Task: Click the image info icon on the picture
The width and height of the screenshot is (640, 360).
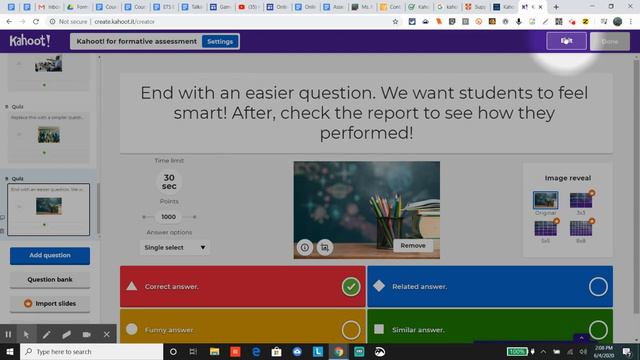Action: 304,247
